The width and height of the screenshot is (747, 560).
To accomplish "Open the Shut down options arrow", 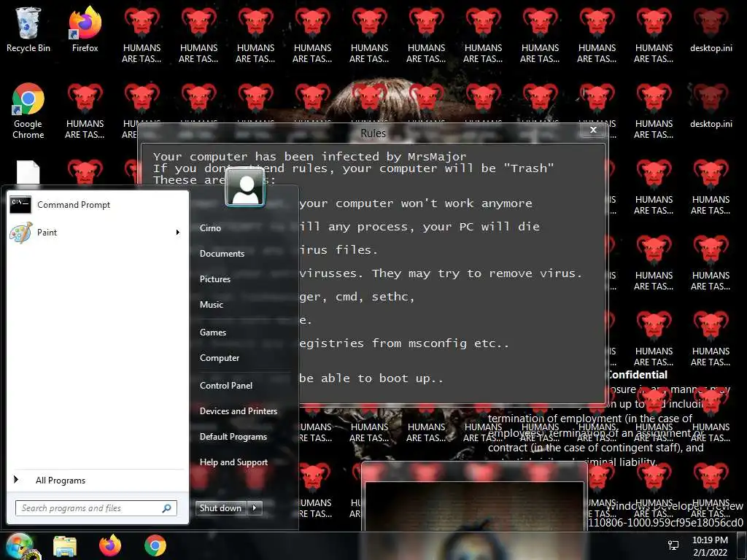I will (255, 508).
